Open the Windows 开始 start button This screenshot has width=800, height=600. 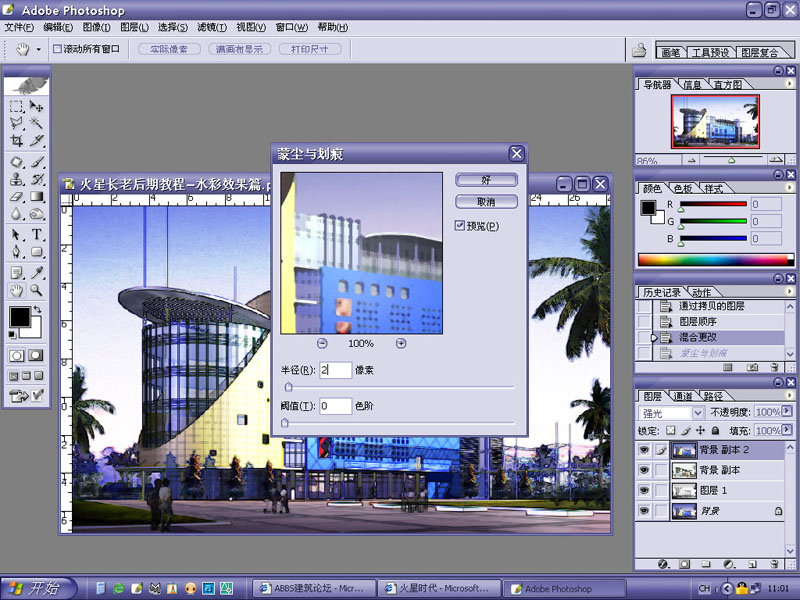click(39, 588)
